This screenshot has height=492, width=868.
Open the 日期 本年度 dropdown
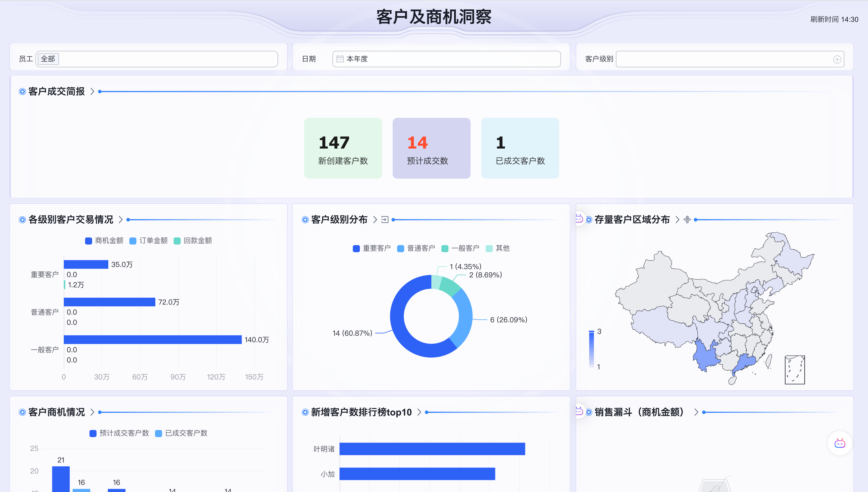coord(446,59)
